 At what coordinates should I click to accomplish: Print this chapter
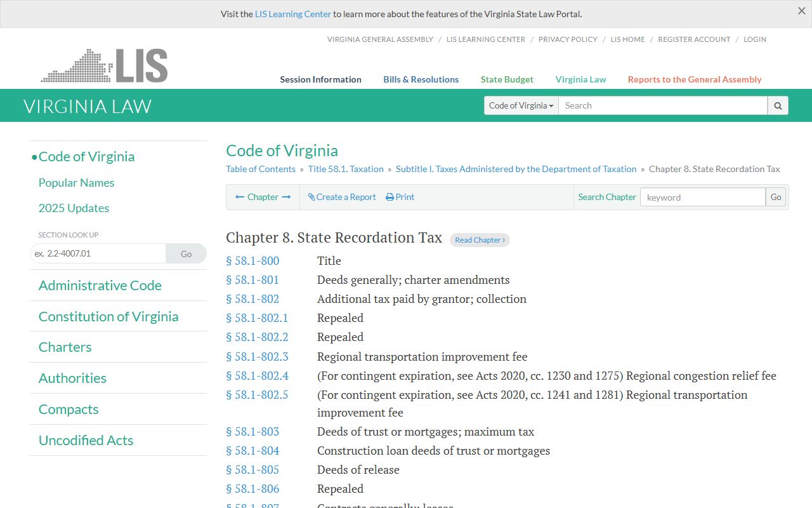pyautogui.click(x=400, y=197)
